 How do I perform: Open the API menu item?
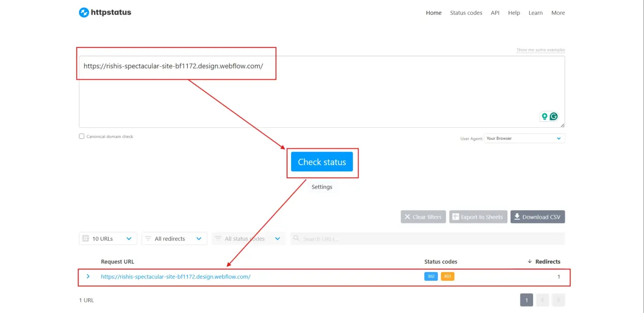tap(495, 13)
